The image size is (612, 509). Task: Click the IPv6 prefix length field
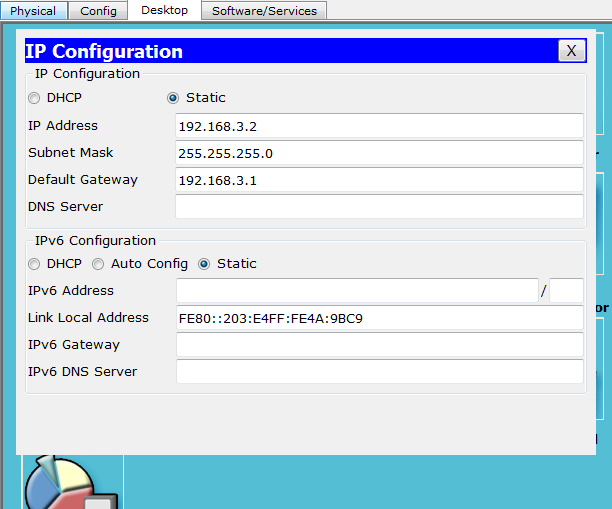pyautogui.click(x=566, y=291)
